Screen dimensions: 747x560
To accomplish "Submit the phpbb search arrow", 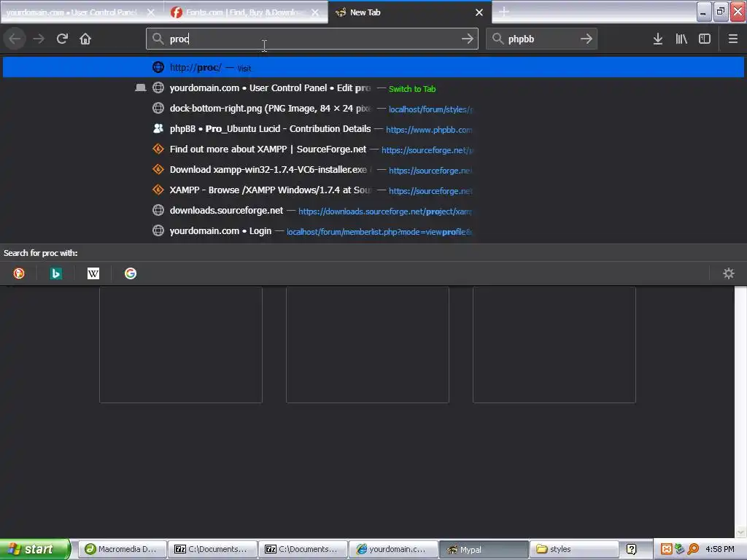I will click(x=587, y=39).
